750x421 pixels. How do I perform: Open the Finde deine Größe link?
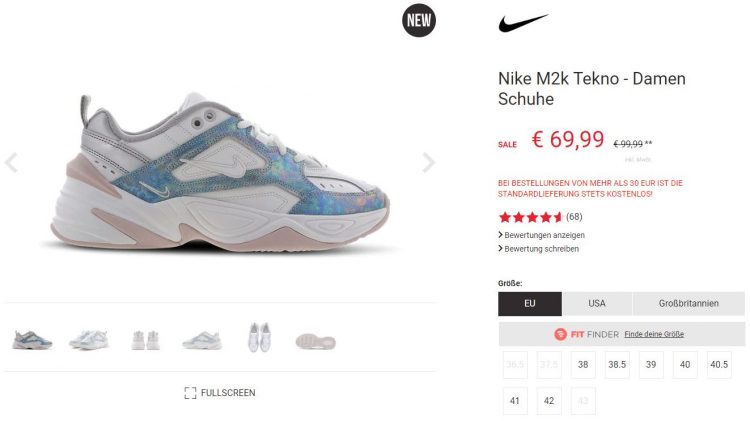coord(654,334)
